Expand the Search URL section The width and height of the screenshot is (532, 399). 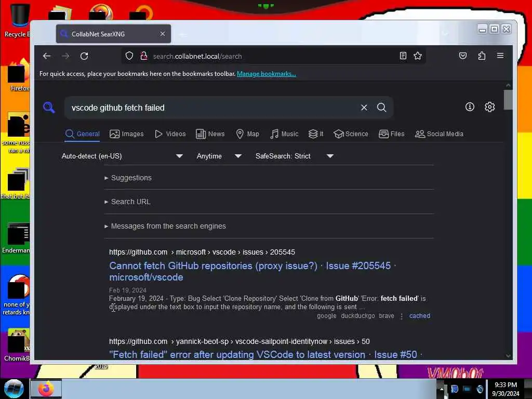(128, 202)
